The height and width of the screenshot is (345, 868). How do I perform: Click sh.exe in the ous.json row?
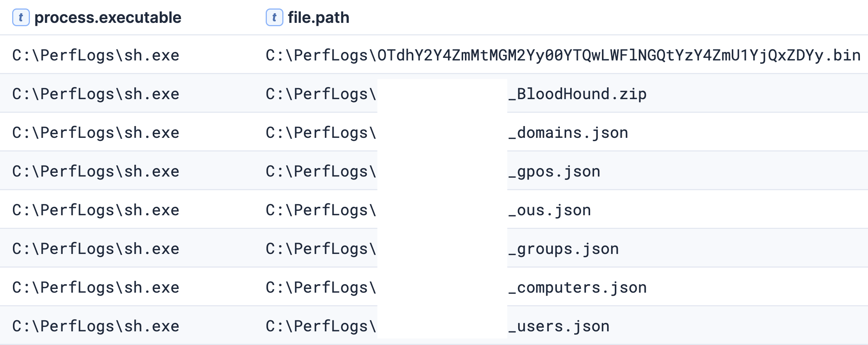152,210
